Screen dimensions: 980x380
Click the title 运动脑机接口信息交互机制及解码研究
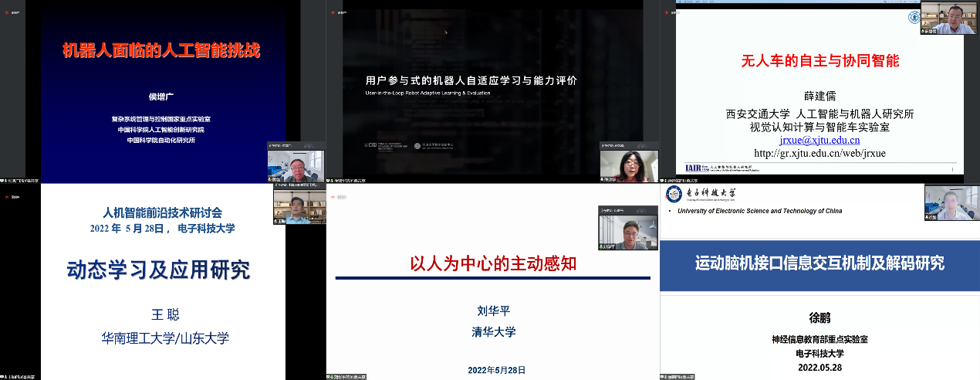(x=819, y=263)
